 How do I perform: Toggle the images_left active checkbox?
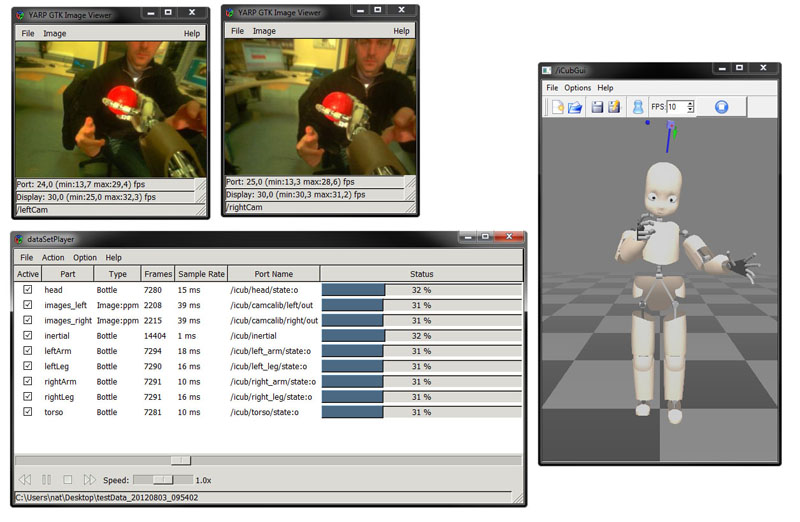[28, 305]
